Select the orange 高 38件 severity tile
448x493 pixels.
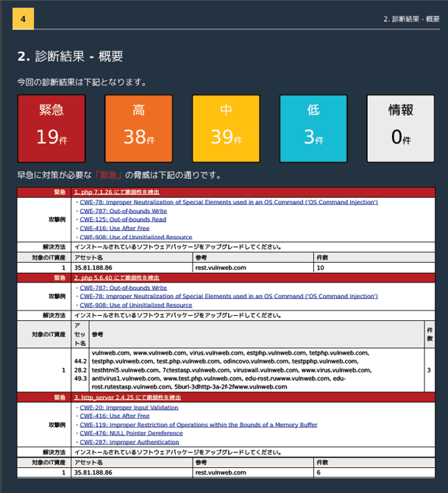(x=138, y=128)
